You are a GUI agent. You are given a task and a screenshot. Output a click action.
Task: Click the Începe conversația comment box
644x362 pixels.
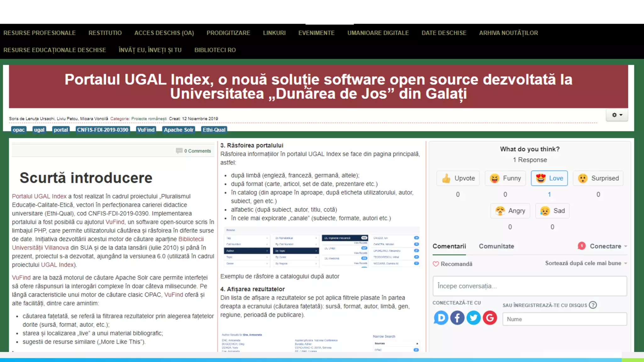click(530, 286)
